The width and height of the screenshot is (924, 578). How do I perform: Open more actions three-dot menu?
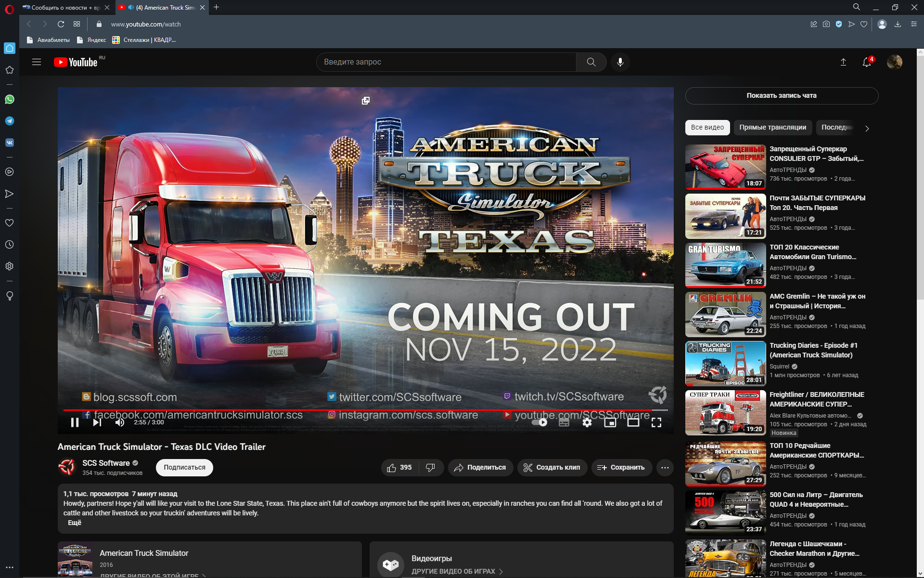click(665, 467)
